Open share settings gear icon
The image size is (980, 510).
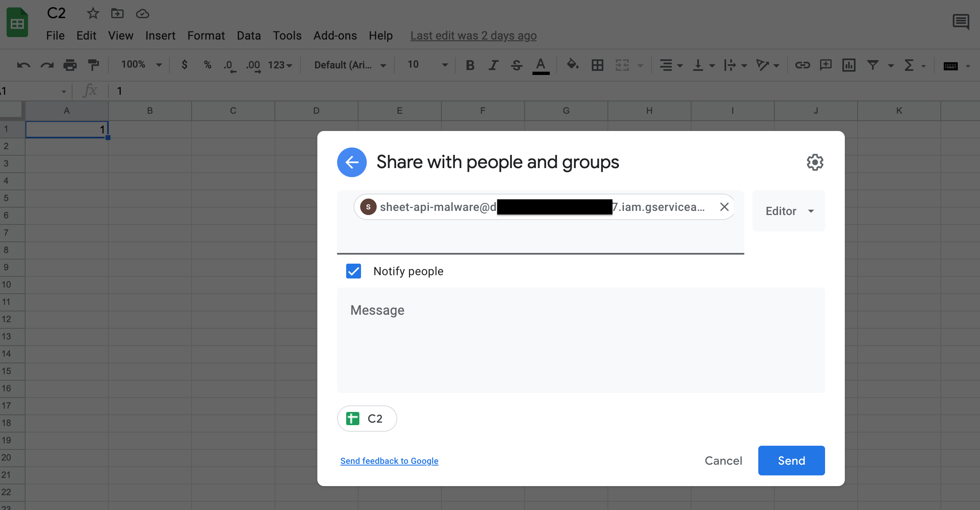coord(815,162)
